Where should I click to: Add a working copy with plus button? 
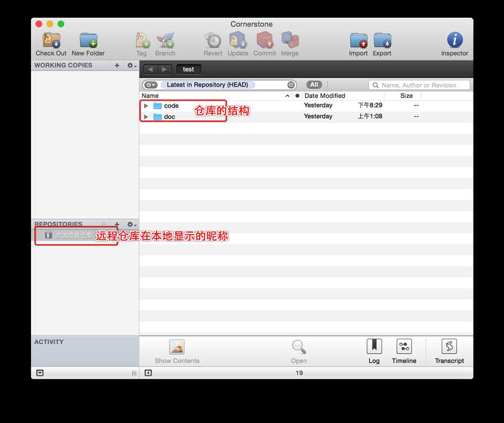pos(117,65)
